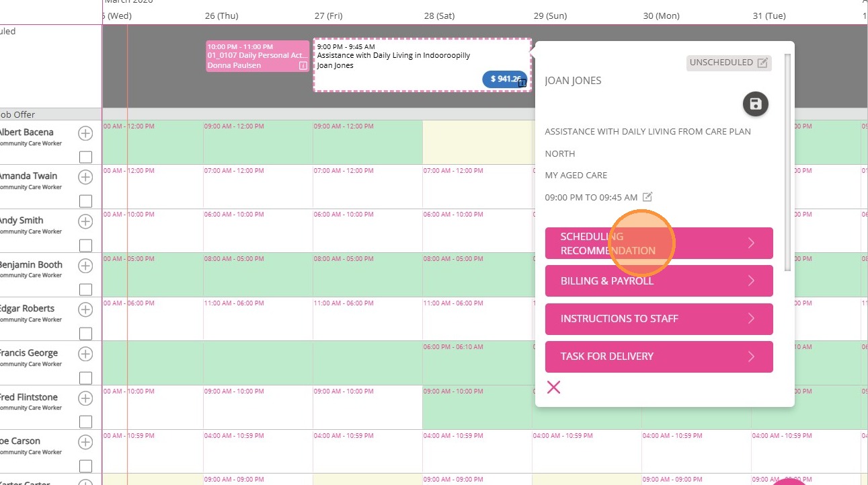Open Instructions to Staff section
868x485 pixels.
point(659,319)
